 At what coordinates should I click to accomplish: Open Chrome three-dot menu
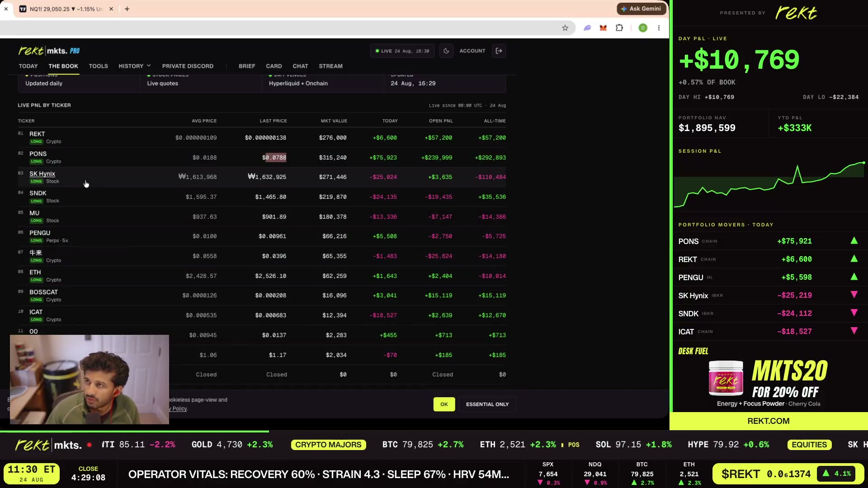tap(659, 28)
